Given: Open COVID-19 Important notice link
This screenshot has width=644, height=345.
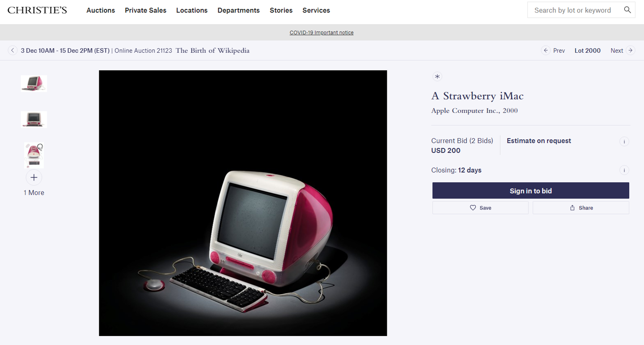Looking at the screenshot, I should pyautogui.click(x=322, y=33).
